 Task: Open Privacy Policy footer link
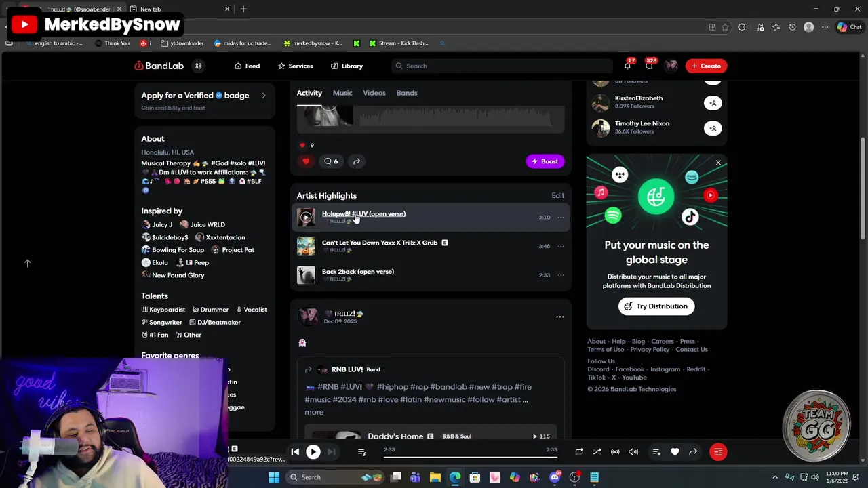[x=650, y=350]
